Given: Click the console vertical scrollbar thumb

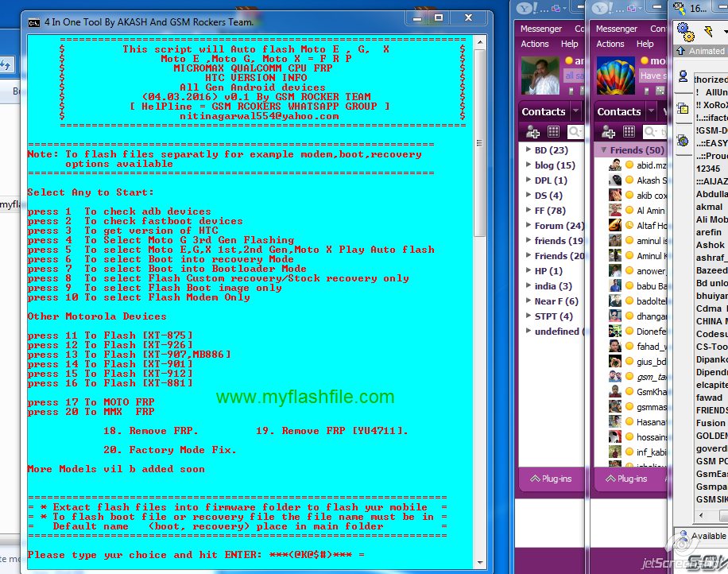Looking at the screenshot, I should tap(480, 142).
